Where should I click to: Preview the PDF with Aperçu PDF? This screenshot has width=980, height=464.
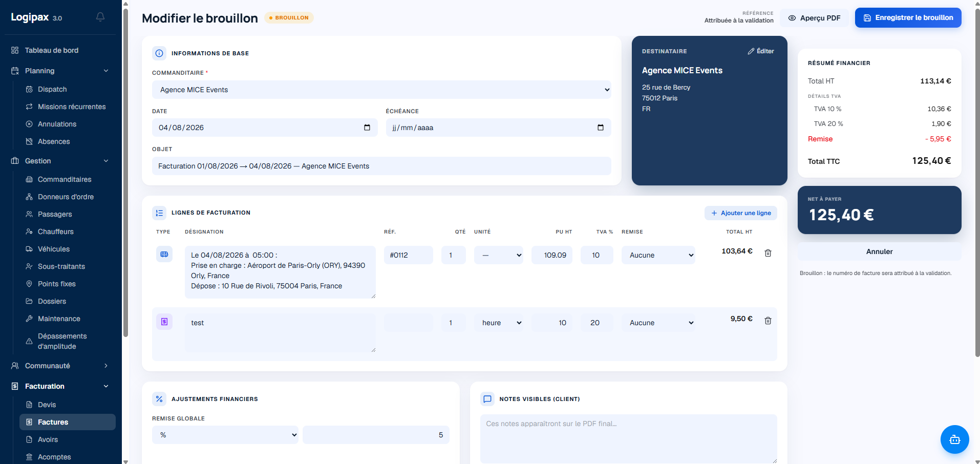click(x=815, y=18)
